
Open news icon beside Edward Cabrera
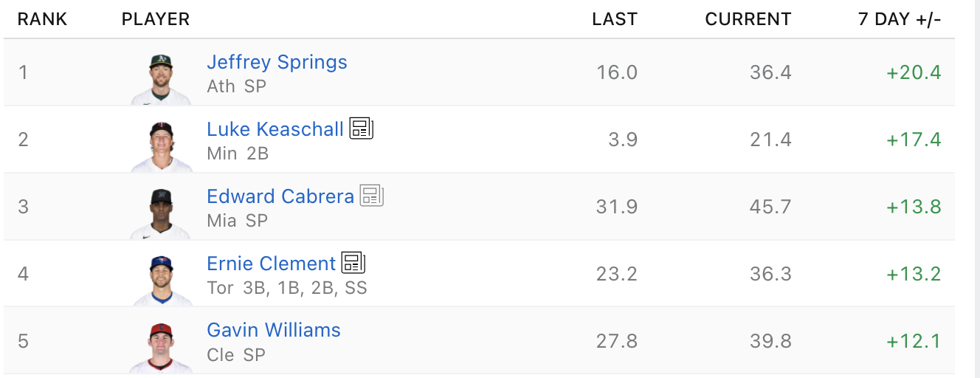372,196
